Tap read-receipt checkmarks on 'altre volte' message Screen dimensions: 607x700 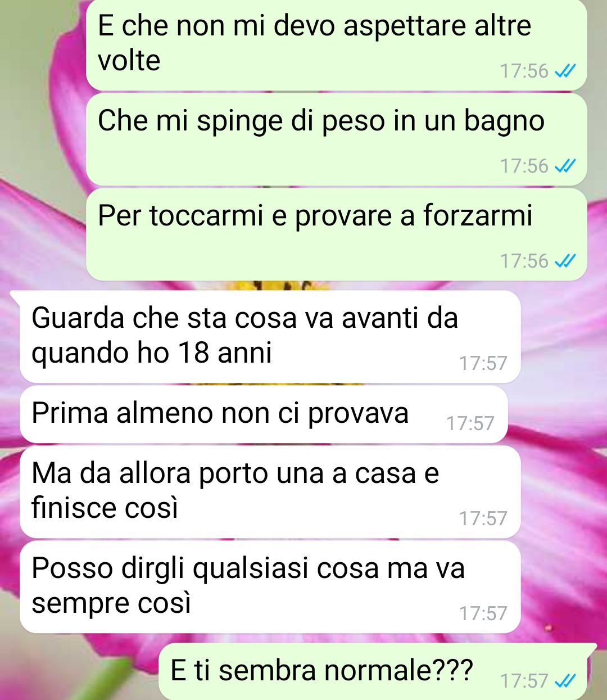[x=565, y=71]
